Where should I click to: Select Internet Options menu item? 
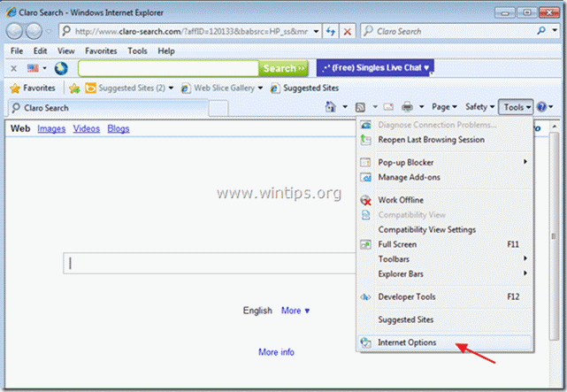point(445,342)
